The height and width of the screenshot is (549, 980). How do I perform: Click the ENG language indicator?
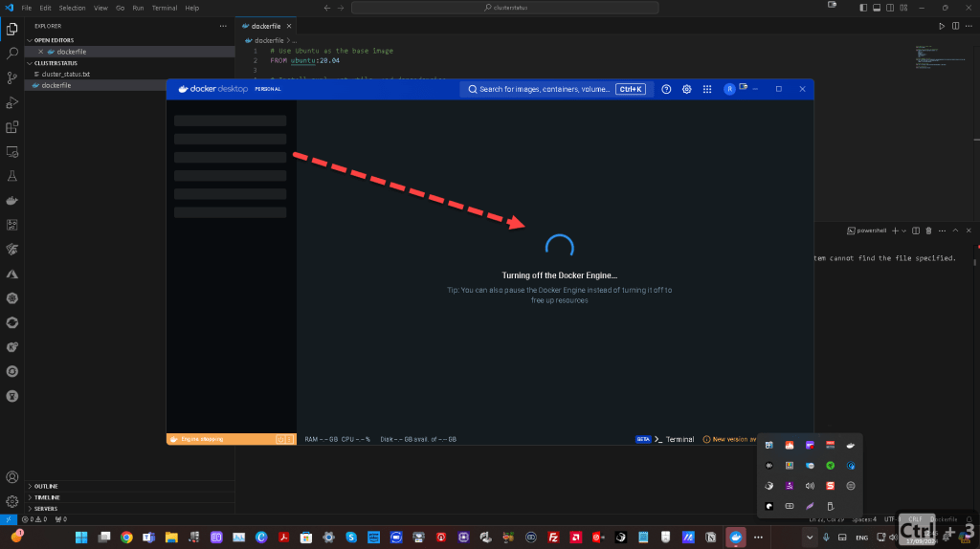pos(862,538)
